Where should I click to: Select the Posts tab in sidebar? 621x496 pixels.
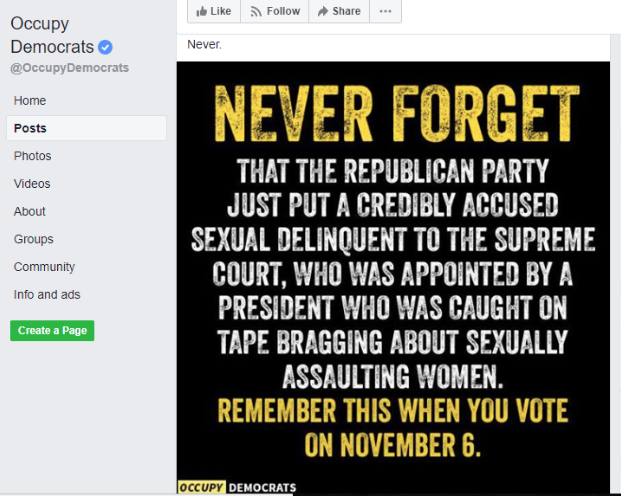(86, 128)
